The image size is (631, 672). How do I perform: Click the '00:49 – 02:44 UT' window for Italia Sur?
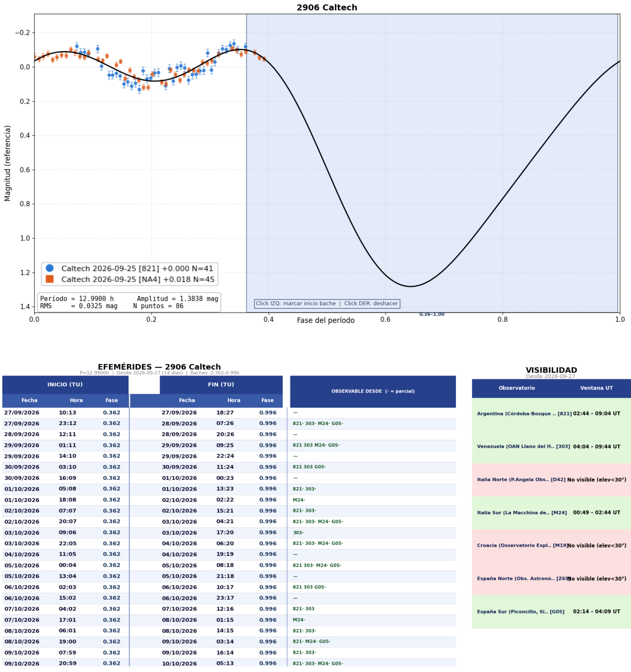(597, 512)
